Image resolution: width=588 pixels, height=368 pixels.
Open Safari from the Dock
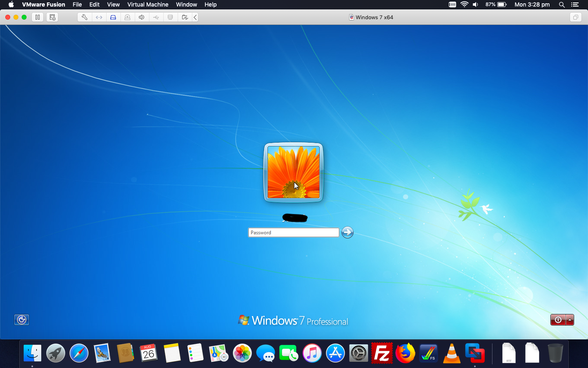click(79, 353)
